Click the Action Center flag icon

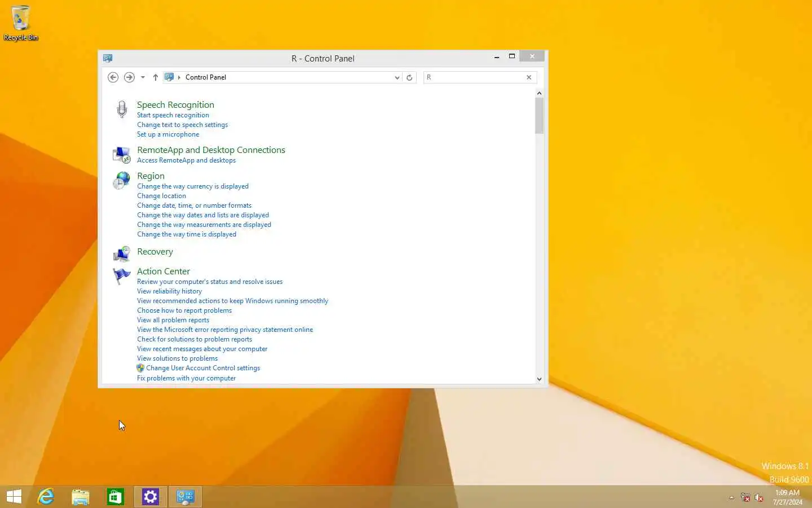[x=122, y=275]
